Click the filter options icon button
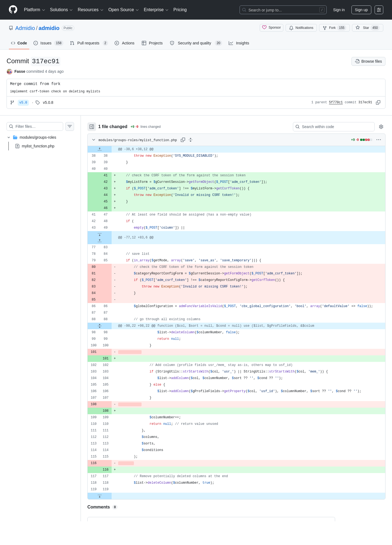 point(70,126)
